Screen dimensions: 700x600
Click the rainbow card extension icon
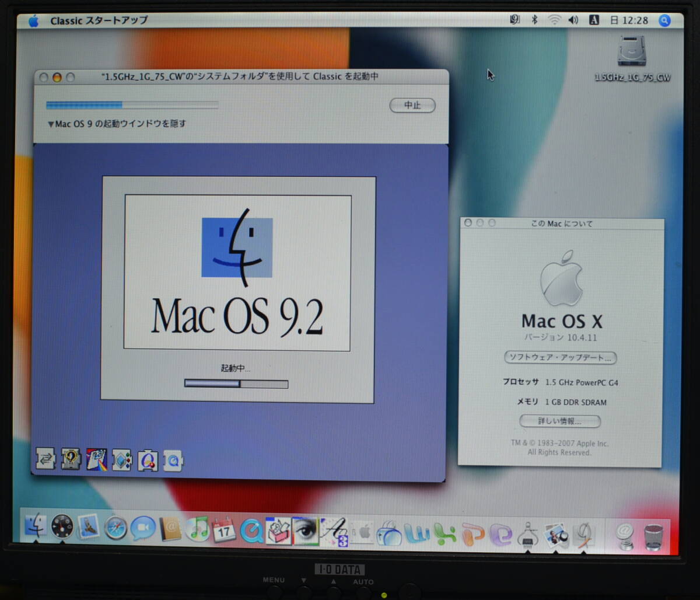point(96,459)
